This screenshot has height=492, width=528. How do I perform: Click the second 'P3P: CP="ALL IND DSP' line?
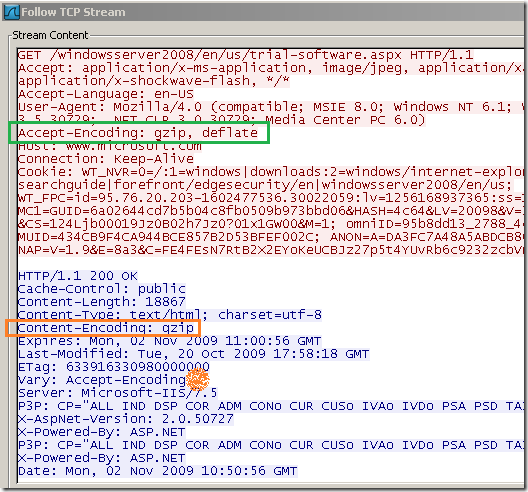[x=271, y=445]
